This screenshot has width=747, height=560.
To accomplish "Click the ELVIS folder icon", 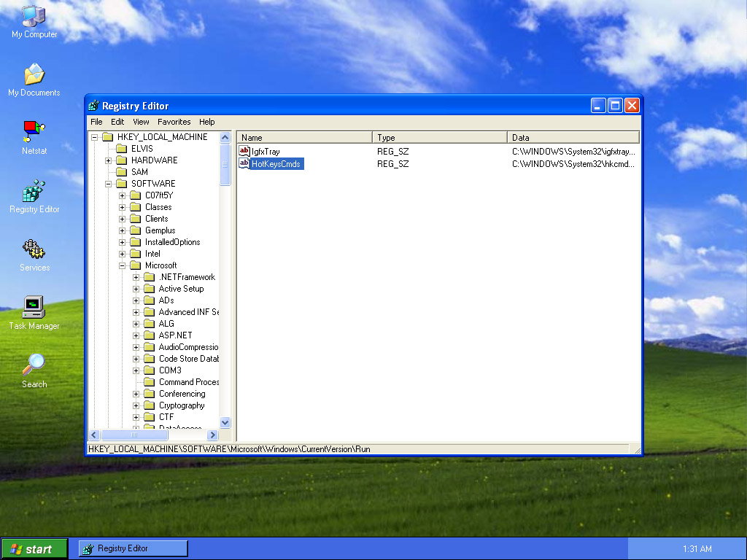I will tap(122, 149).
